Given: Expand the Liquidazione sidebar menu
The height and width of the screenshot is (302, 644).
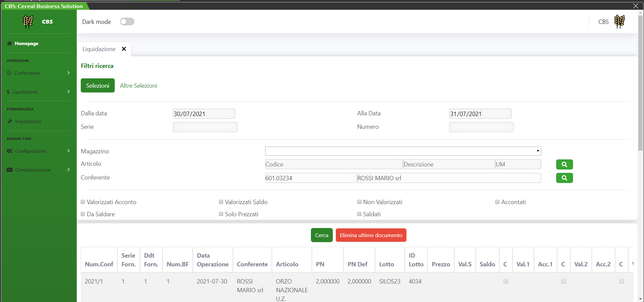Looking at the screenshot, I should [38, 92].
